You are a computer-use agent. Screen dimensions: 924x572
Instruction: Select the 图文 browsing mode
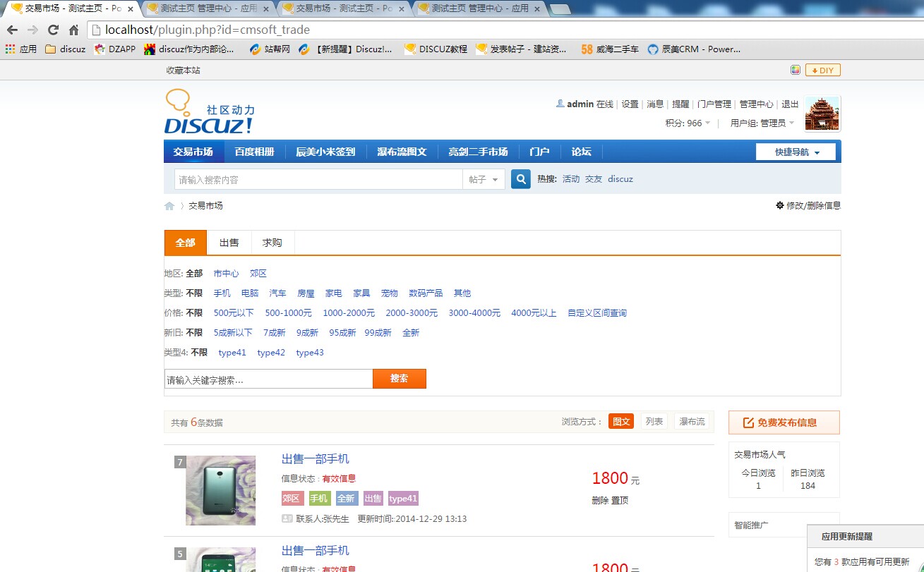(621, 422)
